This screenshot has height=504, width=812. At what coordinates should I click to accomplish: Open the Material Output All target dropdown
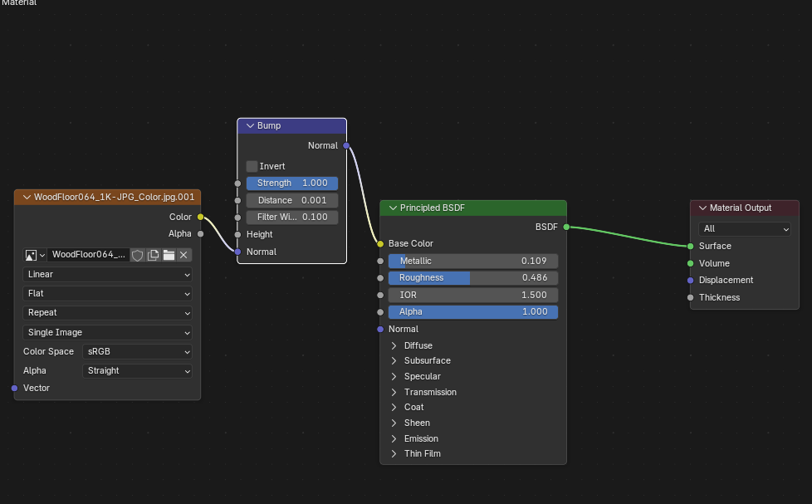coord(744,229)
